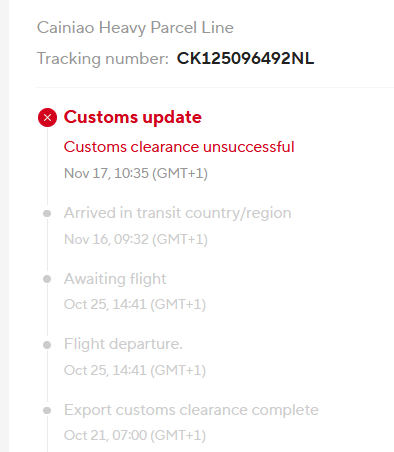Click the gray left sidebar strip
The width and height of the screenshot is (394, 452).
[4, 226]
